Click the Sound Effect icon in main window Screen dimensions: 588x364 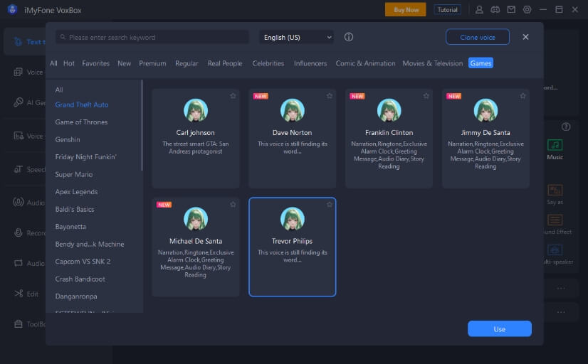coord(555,220)
